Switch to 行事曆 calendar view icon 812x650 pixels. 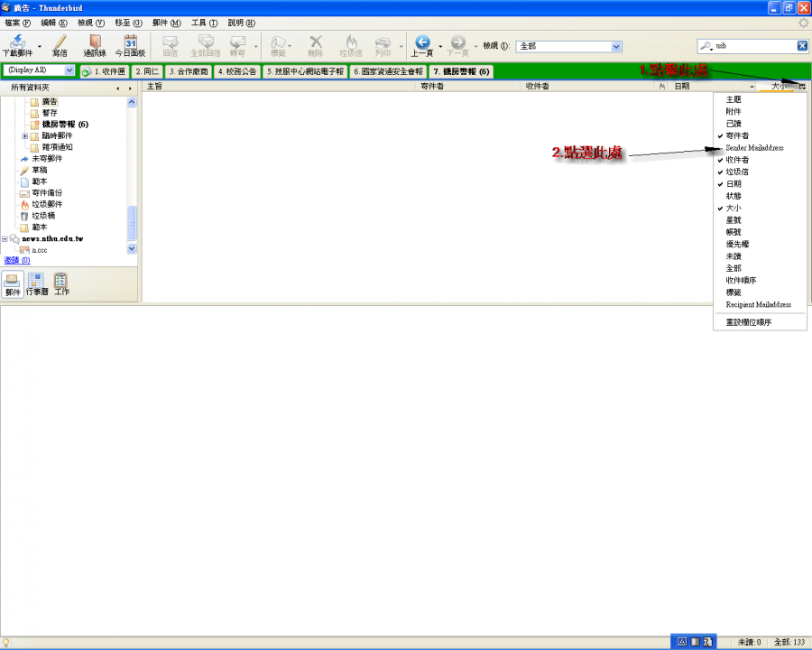point(37,283)
